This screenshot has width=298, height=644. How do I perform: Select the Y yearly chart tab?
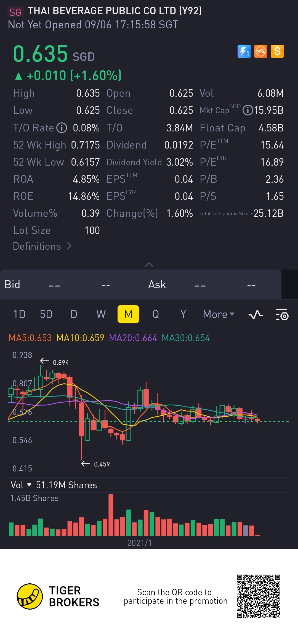click(x=183, y=314)
